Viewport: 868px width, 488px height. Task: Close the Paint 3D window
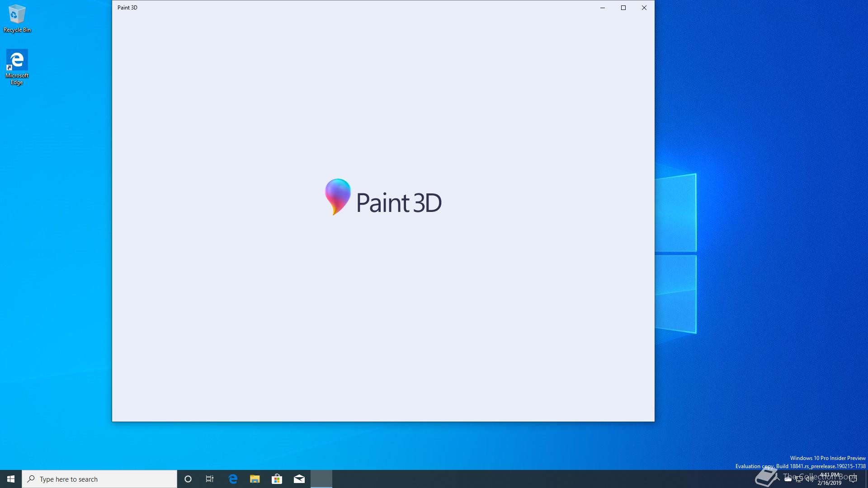point(644,8)
